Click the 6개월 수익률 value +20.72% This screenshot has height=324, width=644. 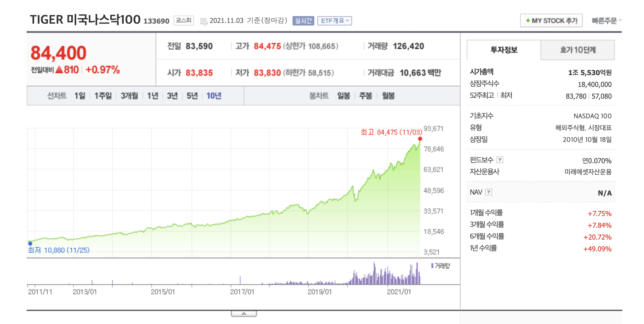(x=598, y=237)
